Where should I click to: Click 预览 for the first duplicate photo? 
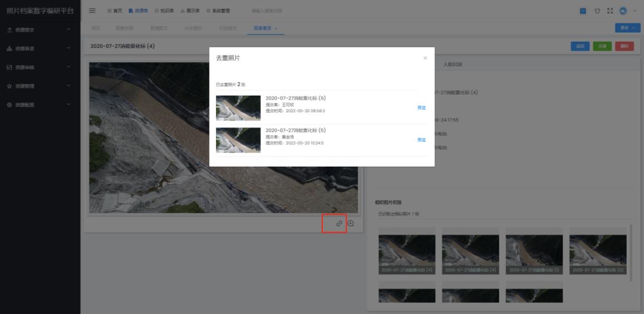coord(421,108)
